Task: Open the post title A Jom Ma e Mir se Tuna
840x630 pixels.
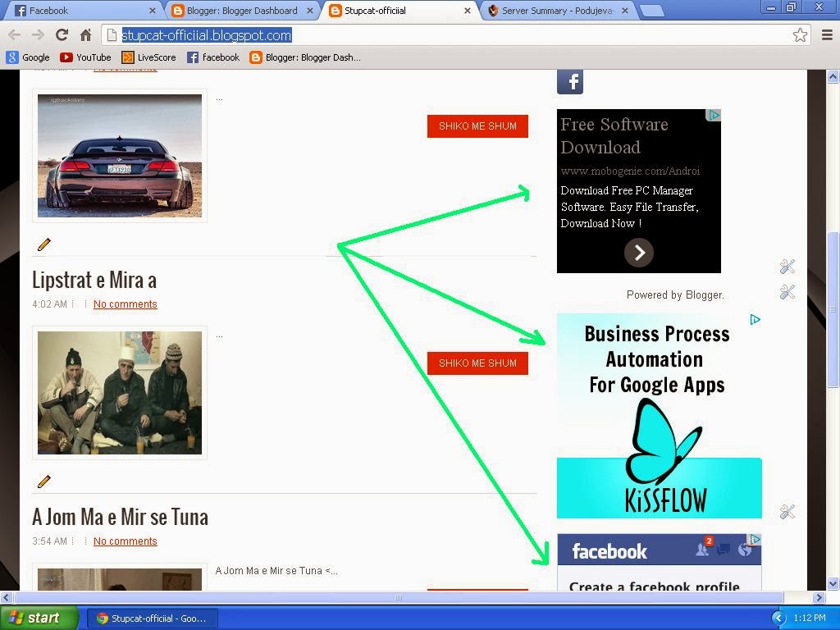Action: (120, 518)
